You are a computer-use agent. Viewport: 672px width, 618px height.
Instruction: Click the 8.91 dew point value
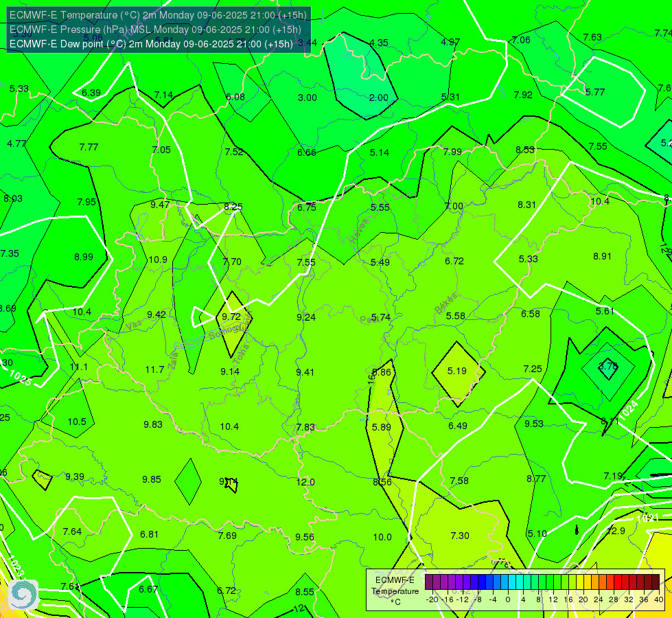[602, 256]
